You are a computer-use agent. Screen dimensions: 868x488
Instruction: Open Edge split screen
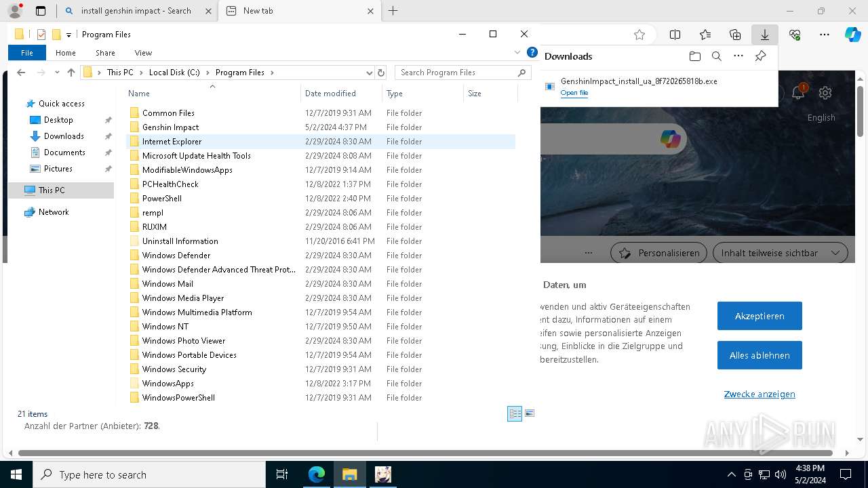pyautogui.click(x=675, y=35)
